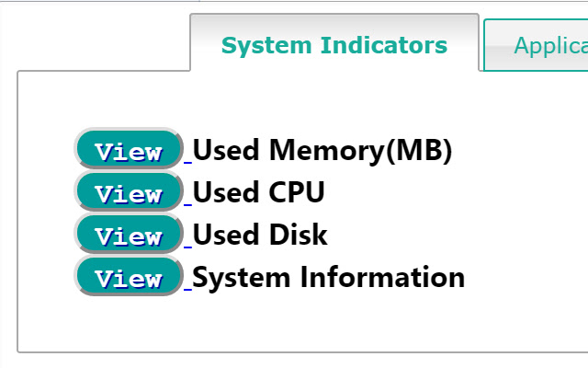
Task: Click empty space left of System Indicators tab
Action: point(92,37)
